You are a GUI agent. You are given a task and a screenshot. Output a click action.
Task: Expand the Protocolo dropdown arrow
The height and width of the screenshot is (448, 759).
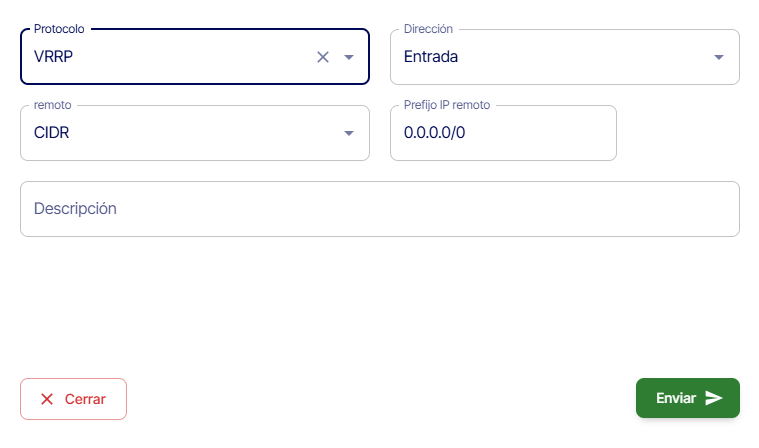coord(349,57)
